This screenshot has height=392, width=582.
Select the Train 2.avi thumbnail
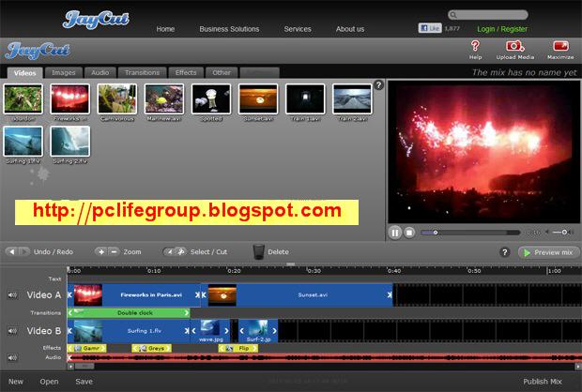coord(352,98)
